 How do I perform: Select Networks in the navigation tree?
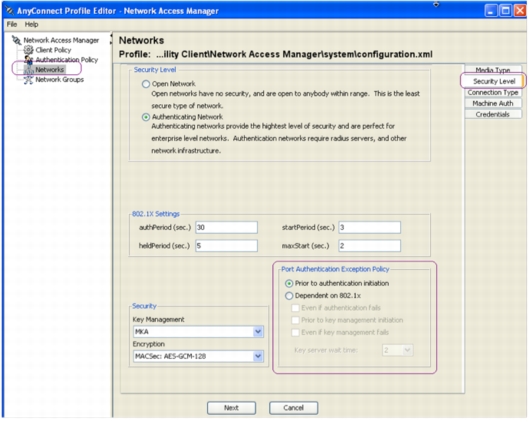coord(50,70)
